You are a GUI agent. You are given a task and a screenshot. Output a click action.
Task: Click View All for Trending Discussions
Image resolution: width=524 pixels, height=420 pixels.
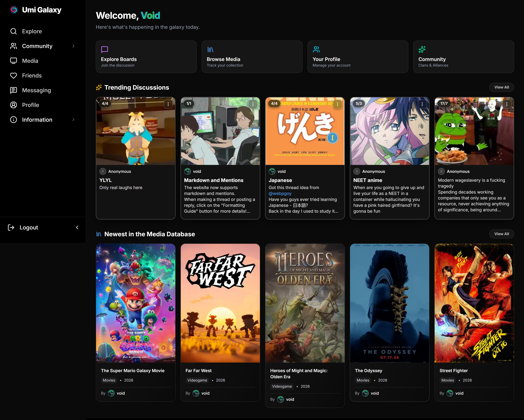(x=501, y=87)
